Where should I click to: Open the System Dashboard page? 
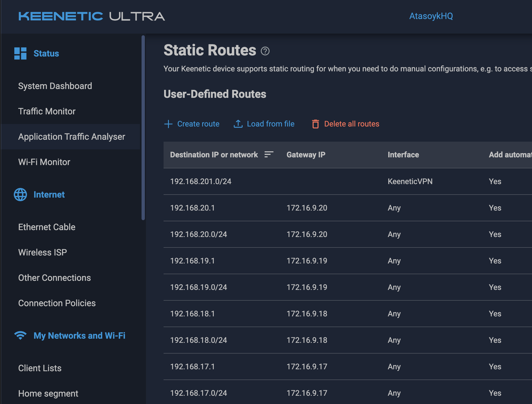tap(55, 86)
